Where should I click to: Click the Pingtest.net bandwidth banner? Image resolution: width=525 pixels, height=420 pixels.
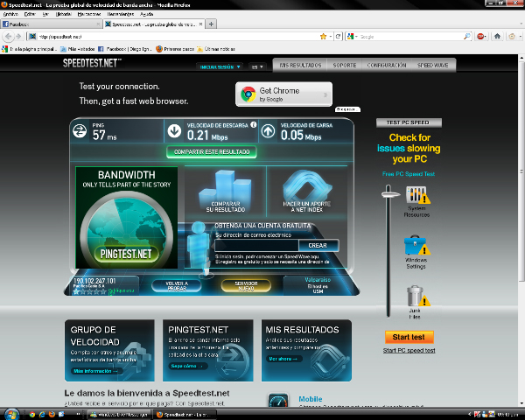[127, 217]
